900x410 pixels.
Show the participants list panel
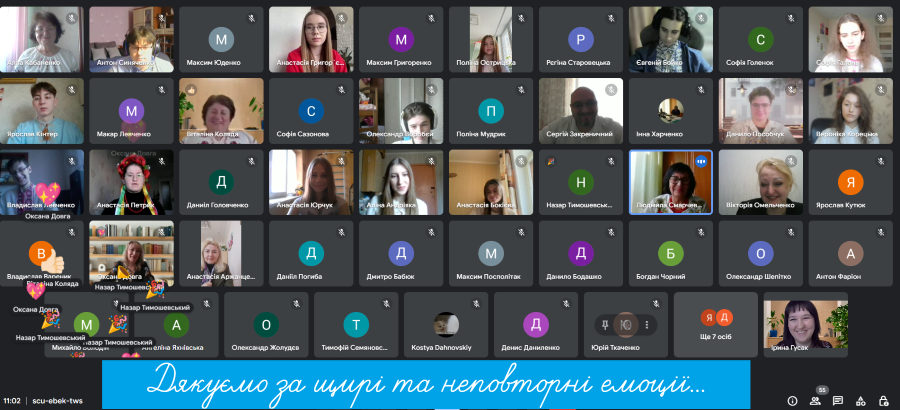pyautogui.click(x=816, y=401)
